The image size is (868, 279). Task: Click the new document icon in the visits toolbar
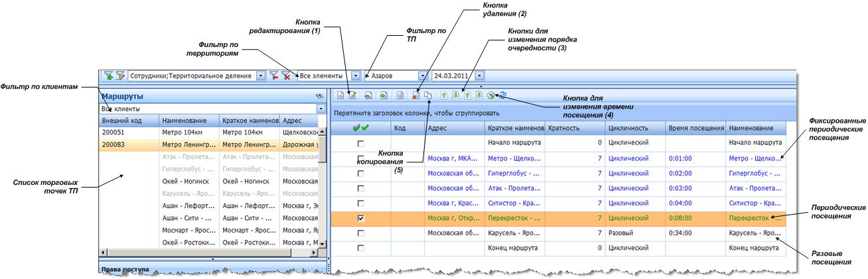(340, 95)
